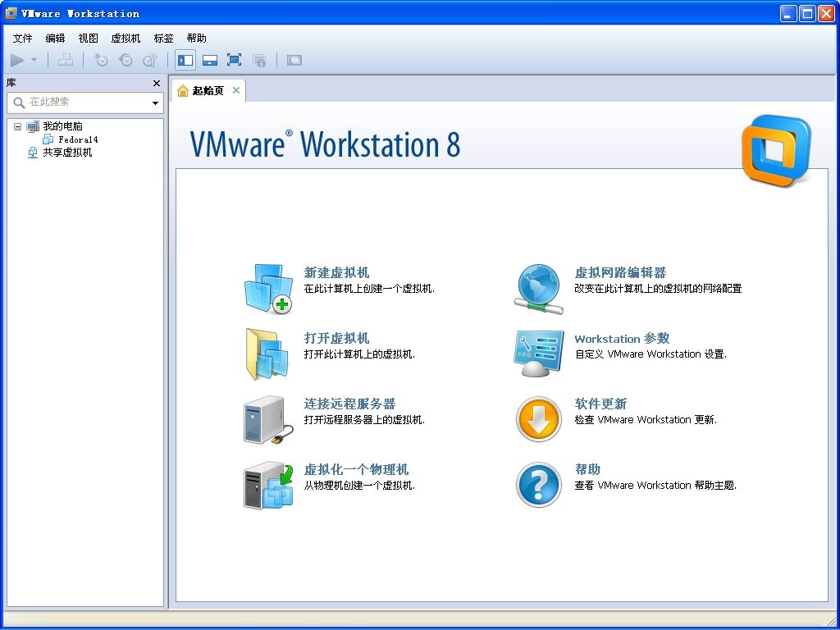Image resolution: width=840 pixels, height=630 pixels.
Task: Click text 打开此计算机上的虚拟机.
Action: (x=359, y=354)
